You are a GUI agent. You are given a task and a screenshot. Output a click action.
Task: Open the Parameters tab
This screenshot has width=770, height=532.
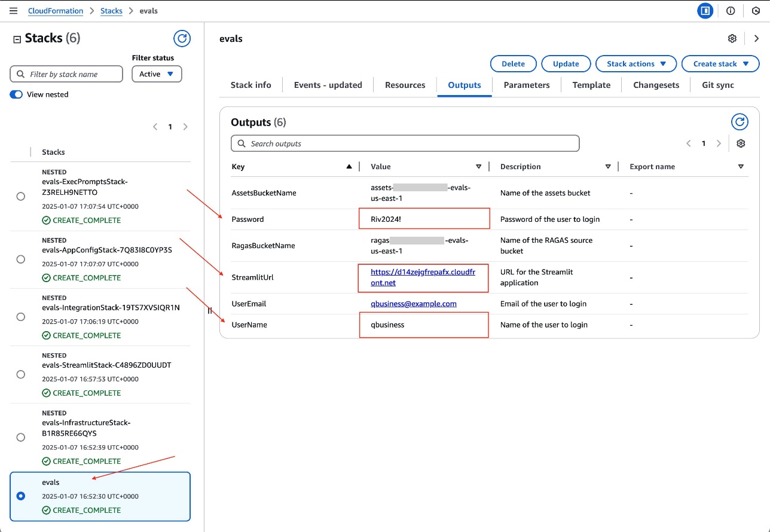coord(527,85)
